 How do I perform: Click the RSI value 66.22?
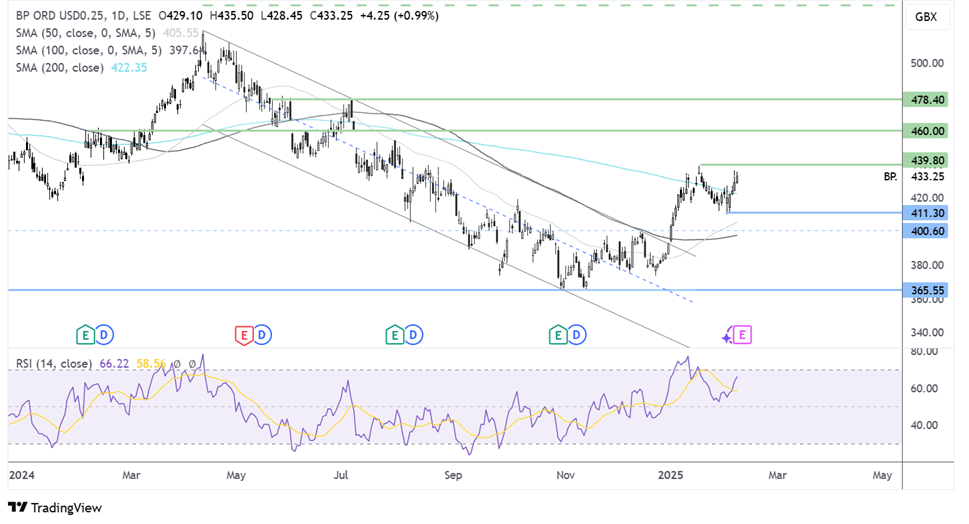(114, 364)
